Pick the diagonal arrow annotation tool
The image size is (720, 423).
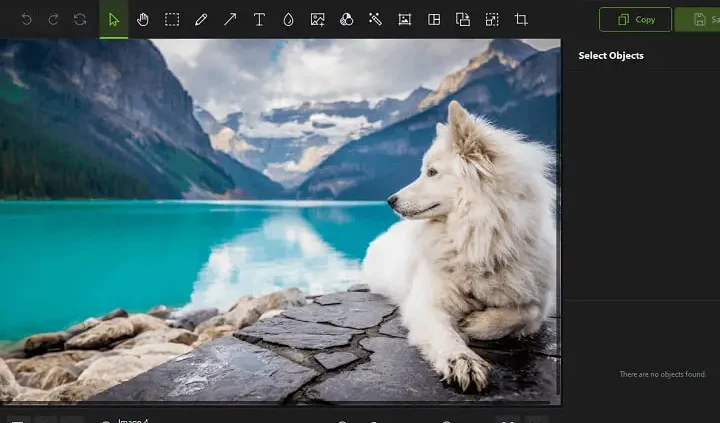[x=230, y=19]
